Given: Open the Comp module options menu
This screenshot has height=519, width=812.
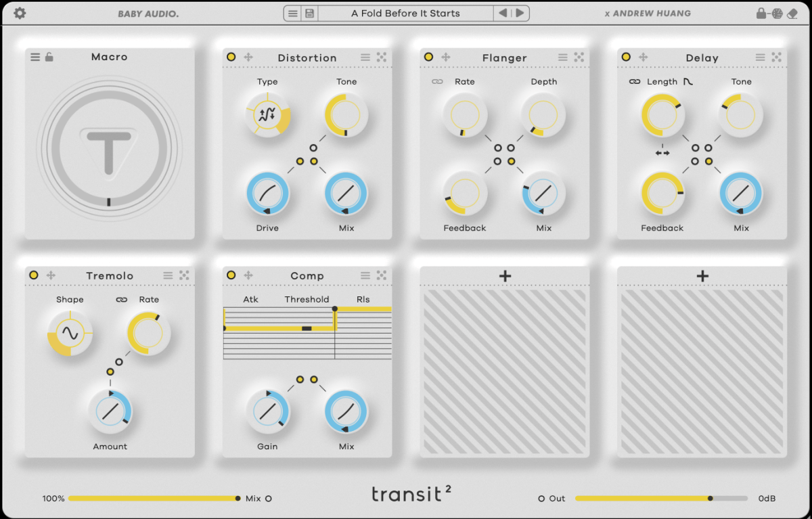Looking at the screenshot, I should (x=365, y=275).
